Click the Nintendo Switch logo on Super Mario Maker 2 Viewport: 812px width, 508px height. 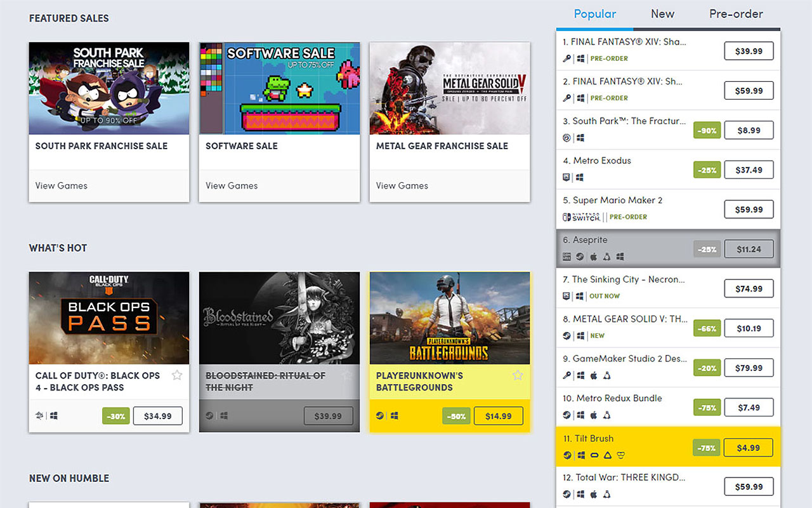[x=580, y=217]
